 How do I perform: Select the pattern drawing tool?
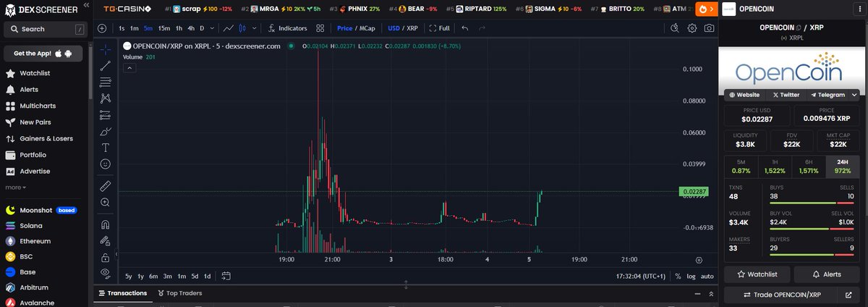[106, 98]
